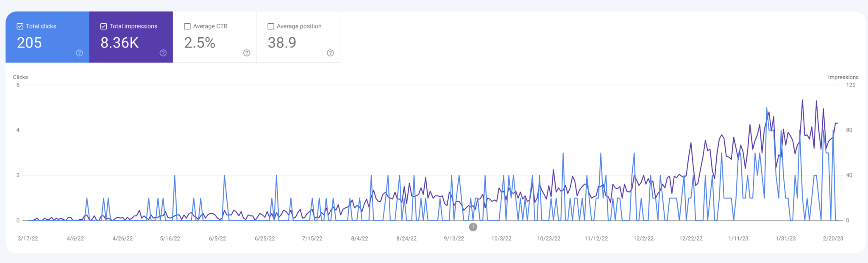Click the 205 total clicks value
This screenshot has height=263, width=868.
29,43
